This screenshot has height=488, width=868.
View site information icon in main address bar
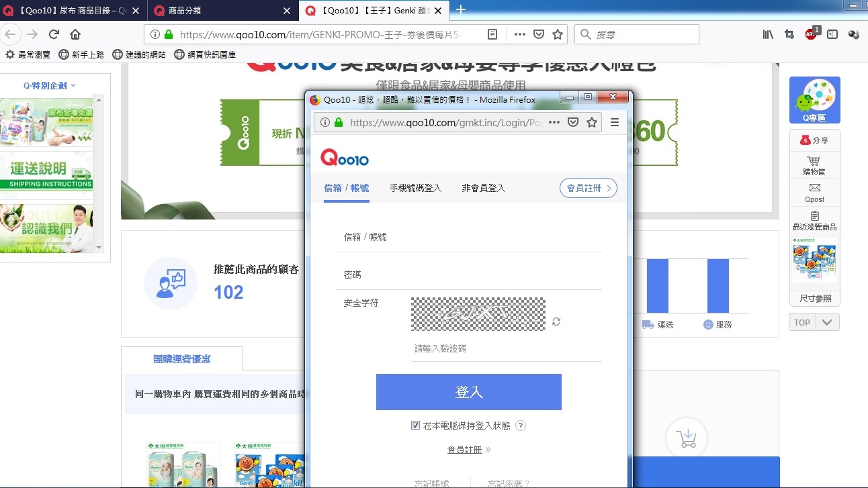(x=155, y=34)
